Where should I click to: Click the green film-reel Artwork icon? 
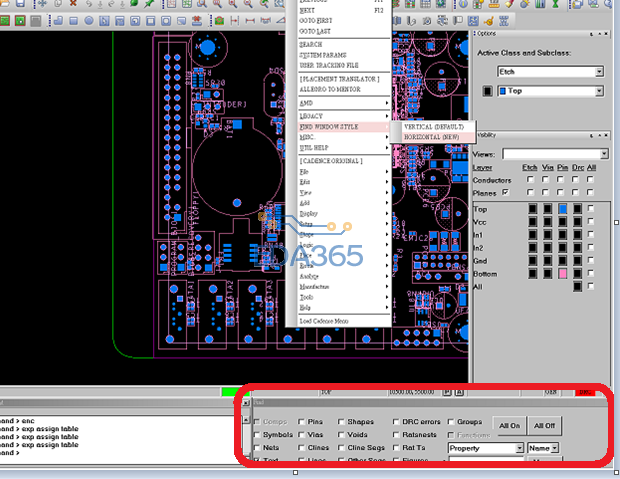pos(219,21)
